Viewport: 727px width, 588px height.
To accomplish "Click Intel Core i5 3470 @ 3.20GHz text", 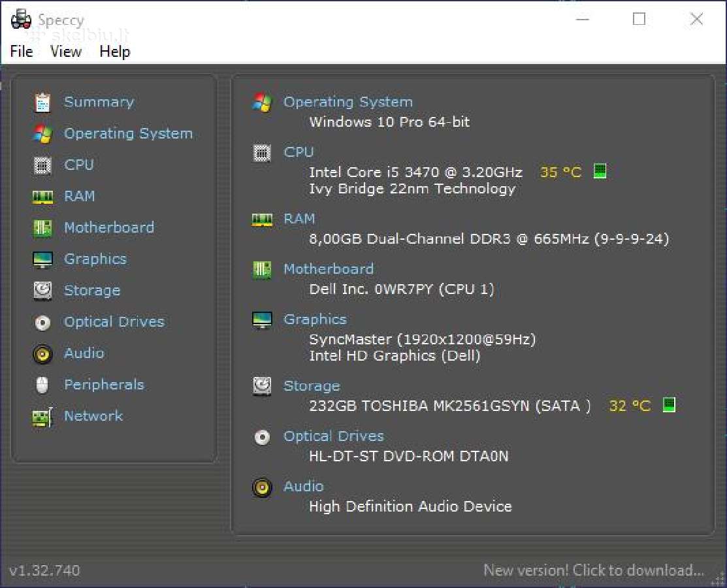I will pos(416,172).
